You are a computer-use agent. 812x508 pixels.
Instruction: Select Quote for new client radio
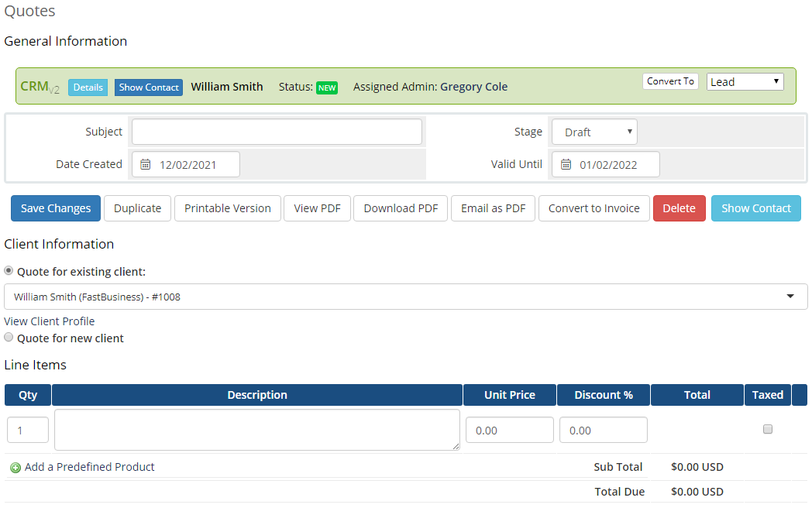9,337
